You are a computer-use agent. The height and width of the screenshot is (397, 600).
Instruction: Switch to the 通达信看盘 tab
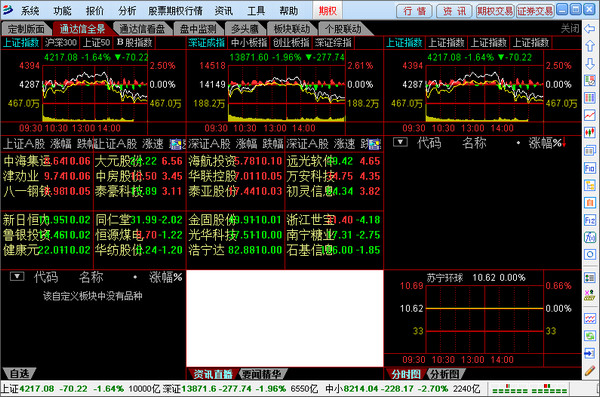(142, 29)
